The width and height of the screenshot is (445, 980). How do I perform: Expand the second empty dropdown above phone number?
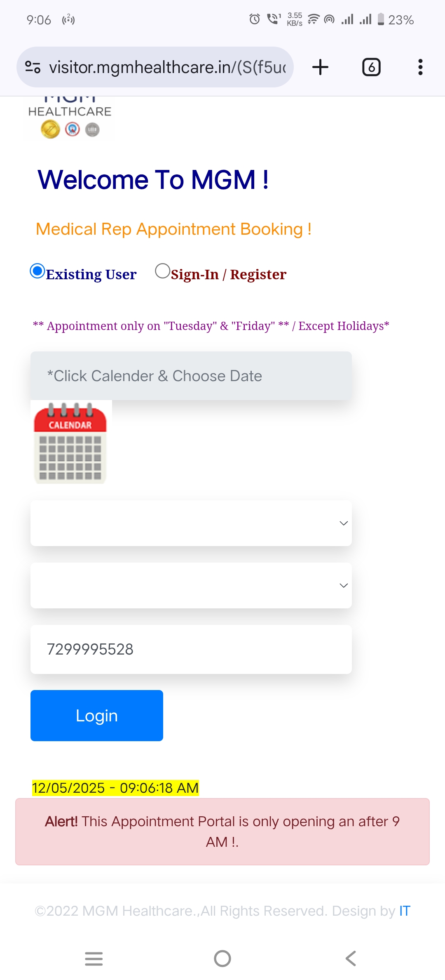coord(191,585)
